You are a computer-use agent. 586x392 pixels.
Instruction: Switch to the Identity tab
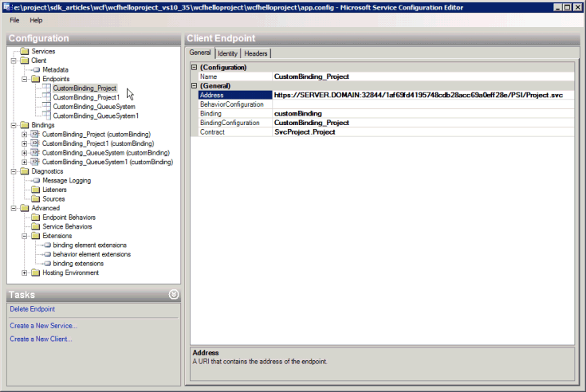point(227,53)
